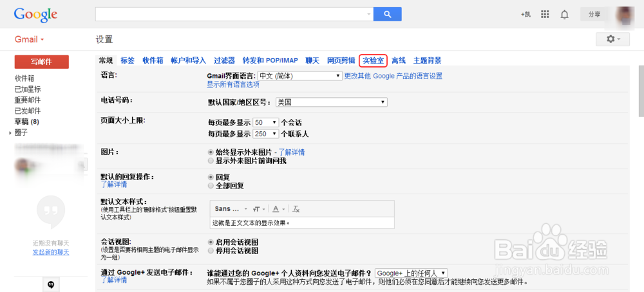
Task: Open the settings gear menu button
Action: [612, 39]
